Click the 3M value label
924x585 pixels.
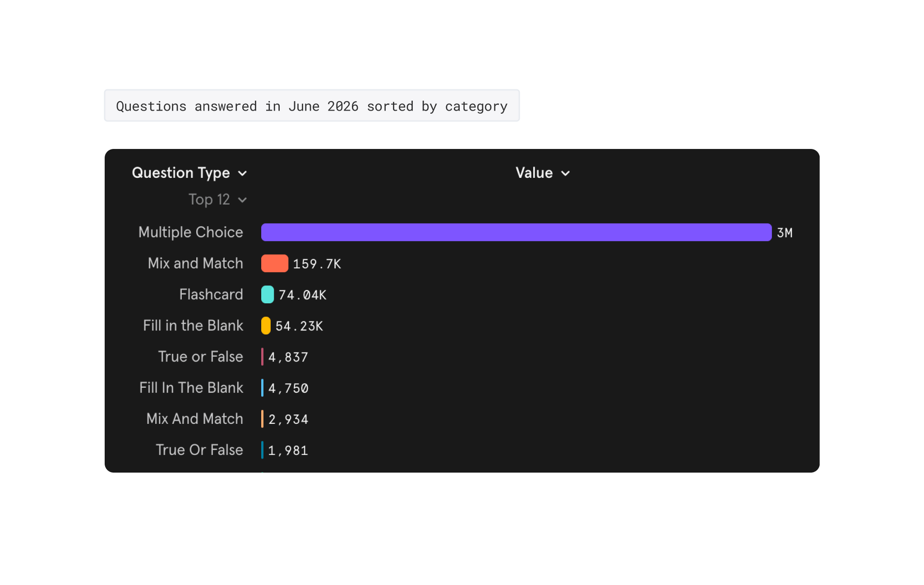pyautogui.click(x=785, y=233)
